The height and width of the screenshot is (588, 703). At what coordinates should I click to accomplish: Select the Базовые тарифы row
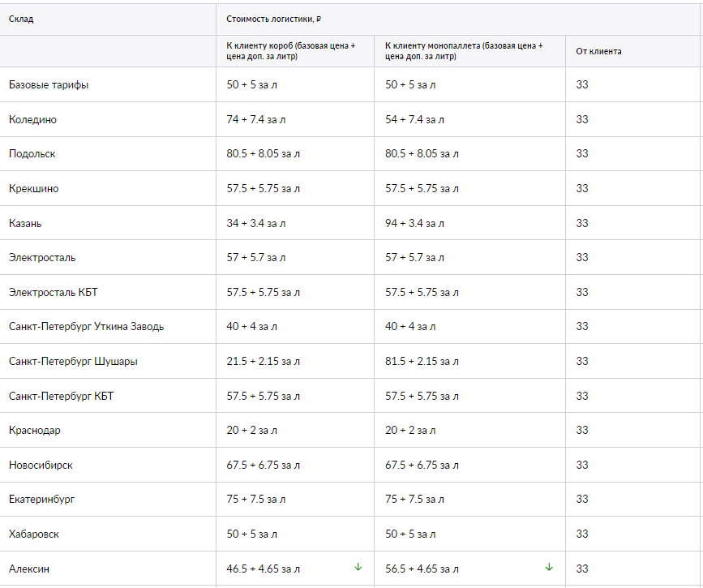point(352,85)
